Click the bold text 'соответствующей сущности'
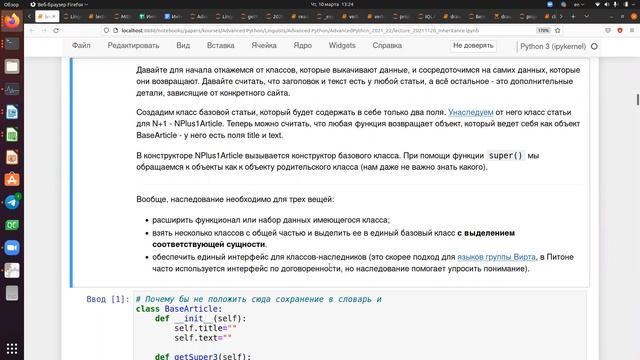Screen dimensions: 640x360 209,244
